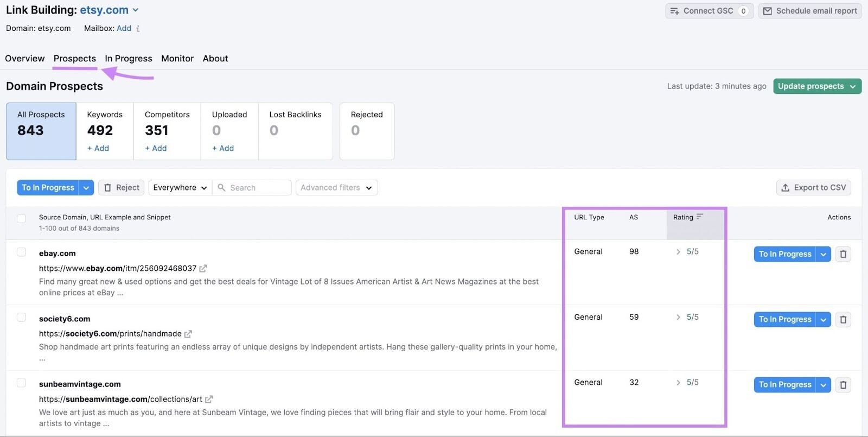Tick the society6.com row checkbox
Viewport: 868px width, 437px height.
point(22,317)
